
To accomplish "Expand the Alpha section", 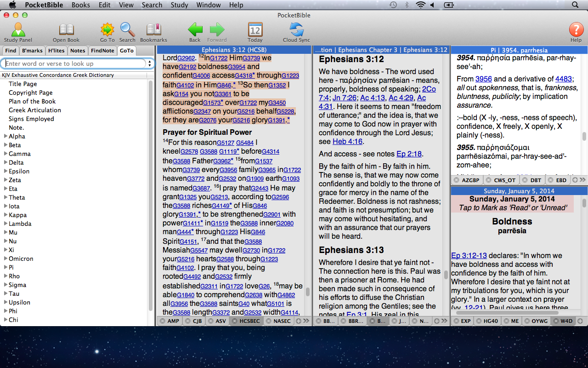I will coord(6,136).
